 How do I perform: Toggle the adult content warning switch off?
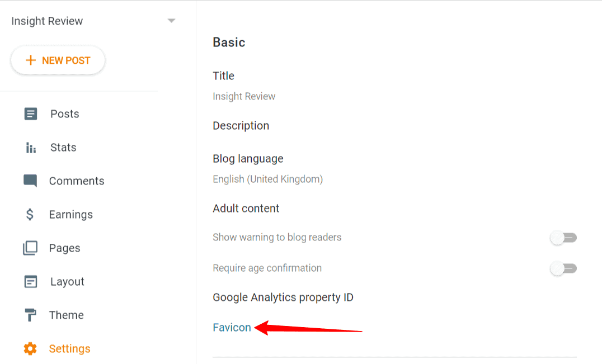(x=563, y=237)
